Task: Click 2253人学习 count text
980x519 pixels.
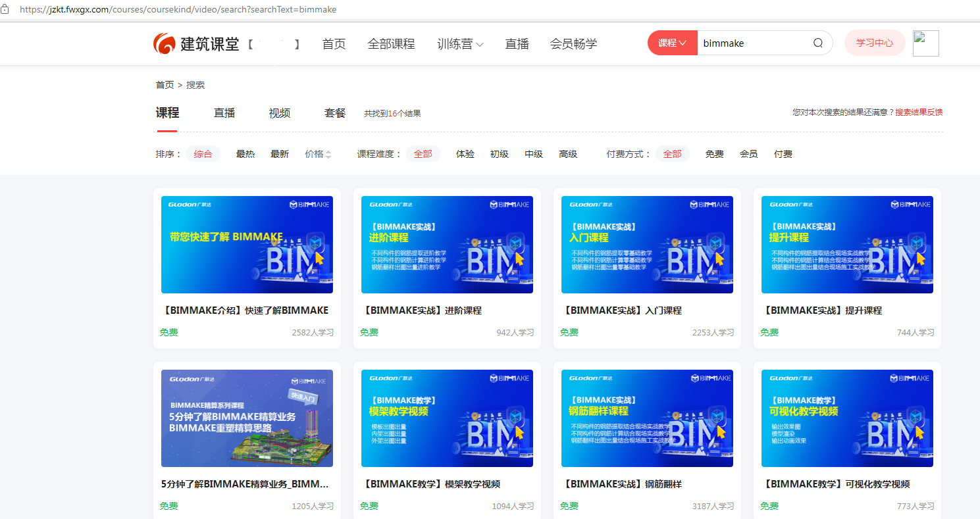Action: click(713, 333)
